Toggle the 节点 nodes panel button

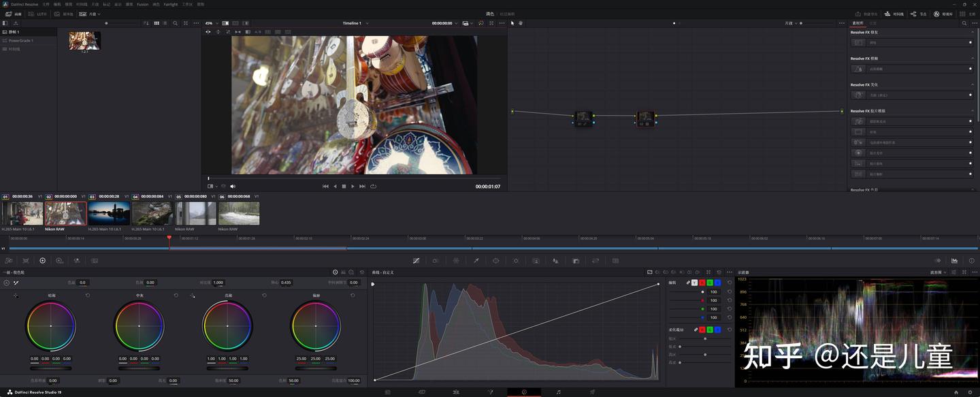point(919,14)
